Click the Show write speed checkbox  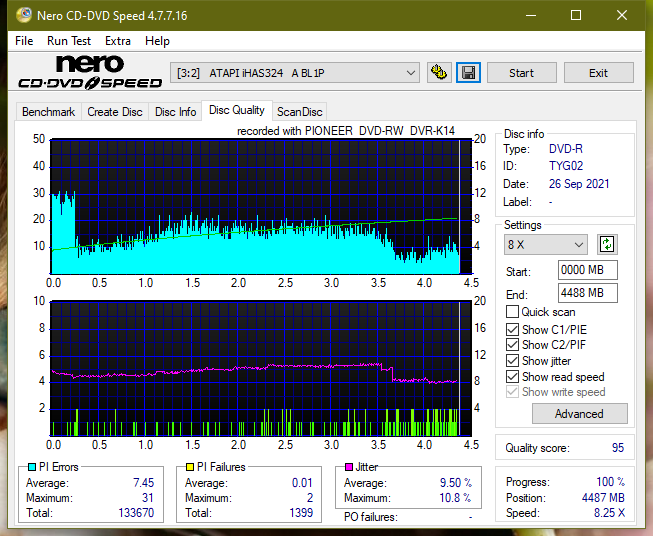[x=512, y=392]
